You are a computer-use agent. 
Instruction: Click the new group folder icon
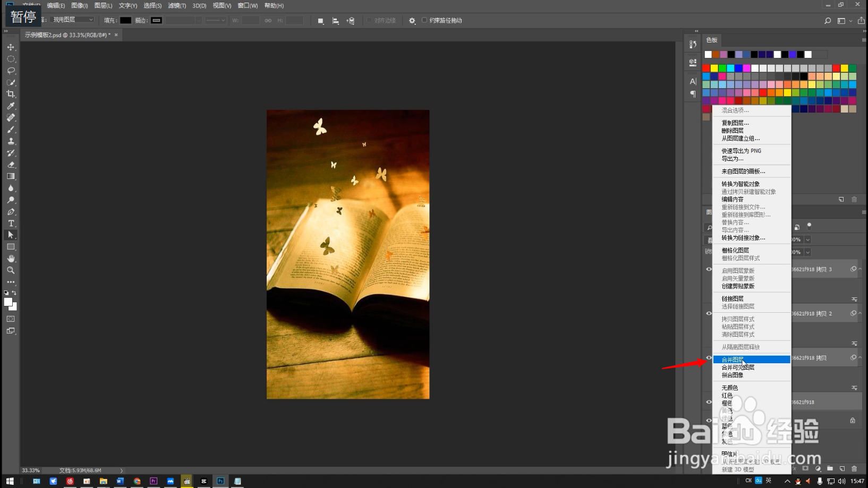click(x=830, y=468)
